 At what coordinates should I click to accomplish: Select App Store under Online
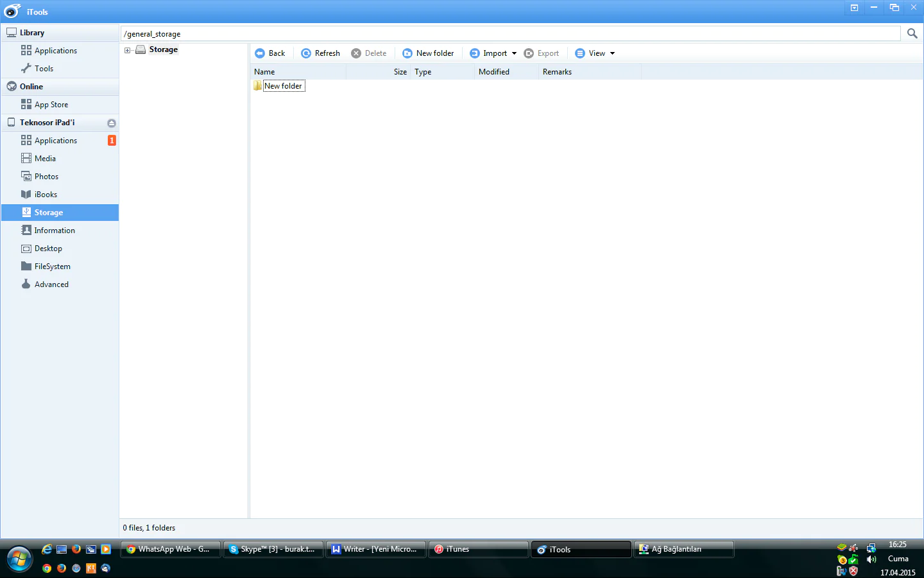51,105
